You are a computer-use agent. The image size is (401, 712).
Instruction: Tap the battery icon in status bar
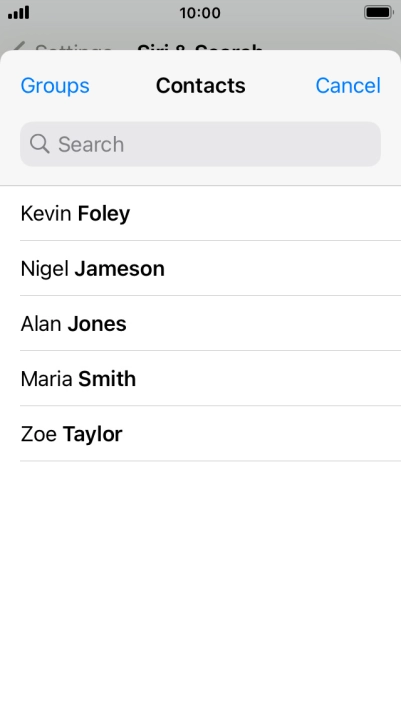pyautogui.click(x=379, y=13)
